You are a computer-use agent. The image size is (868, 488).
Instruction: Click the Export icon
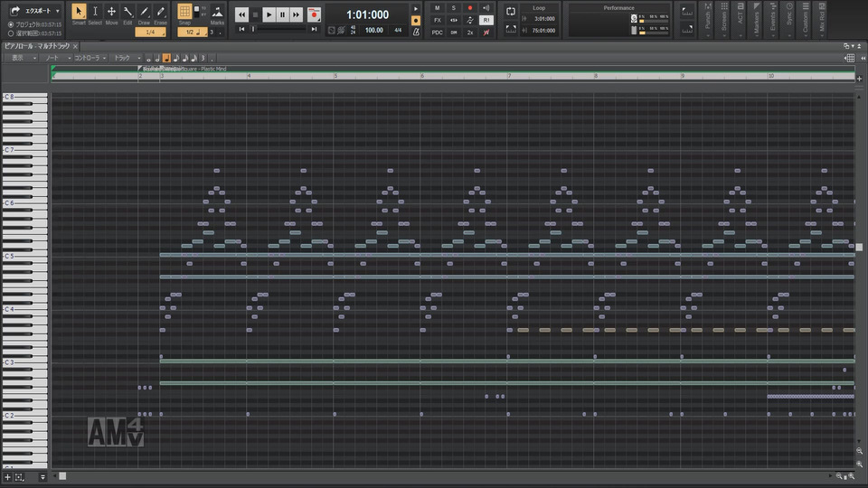point(15,11)
